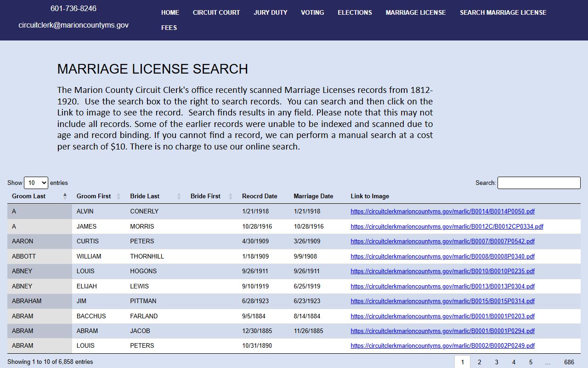Sort table by Groom Last column

tap(40, 196)
